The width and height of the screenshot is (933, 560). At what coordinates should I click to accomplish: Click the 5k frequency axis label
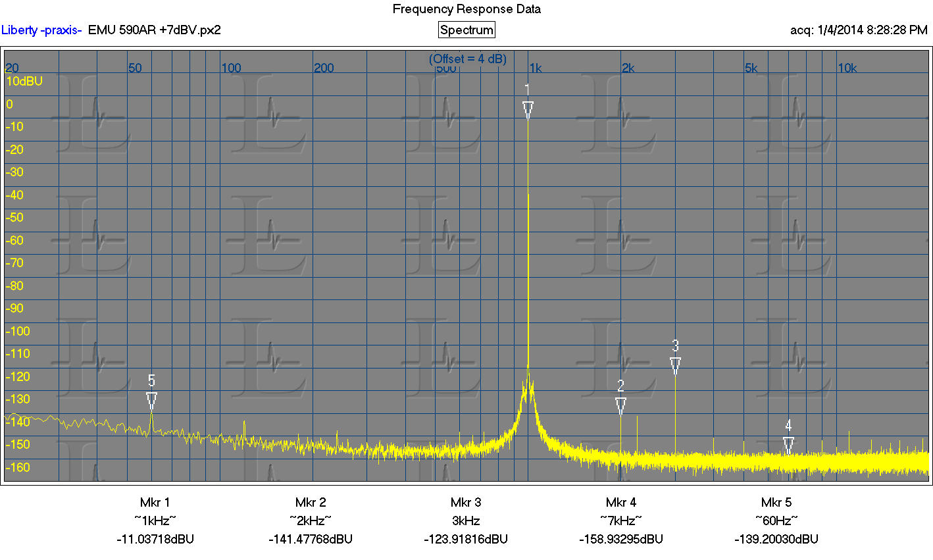(x=751, y=68)
